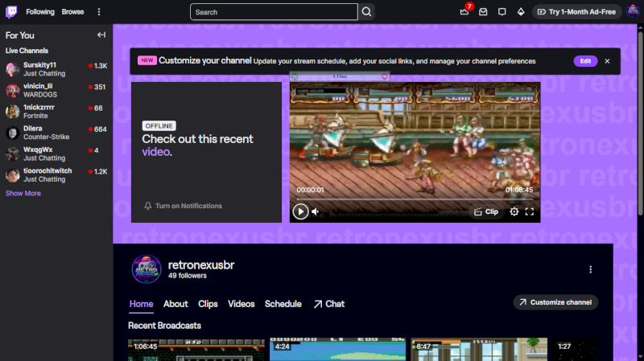Select the Home tab
Screen dimensions: 644x361
pyautogui.click(x=142, y=304)
